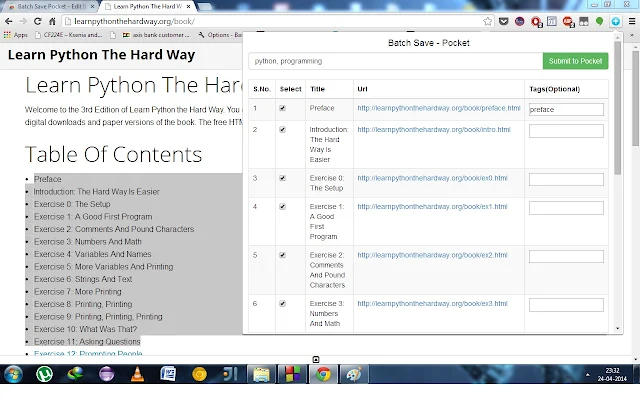This screenshot has width=640, height=400.
Task: Open VLC media player from the taskbar
Action: click(138, 374)
